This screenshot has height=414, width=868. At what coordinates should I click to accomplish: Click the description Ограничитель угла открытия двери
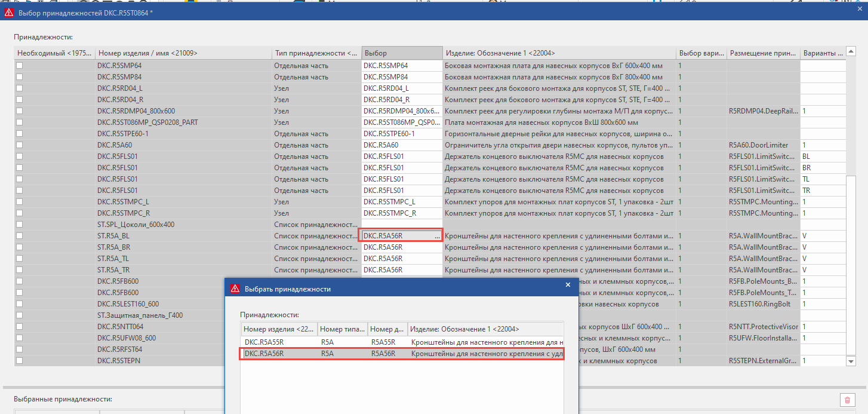pos(559,145)
